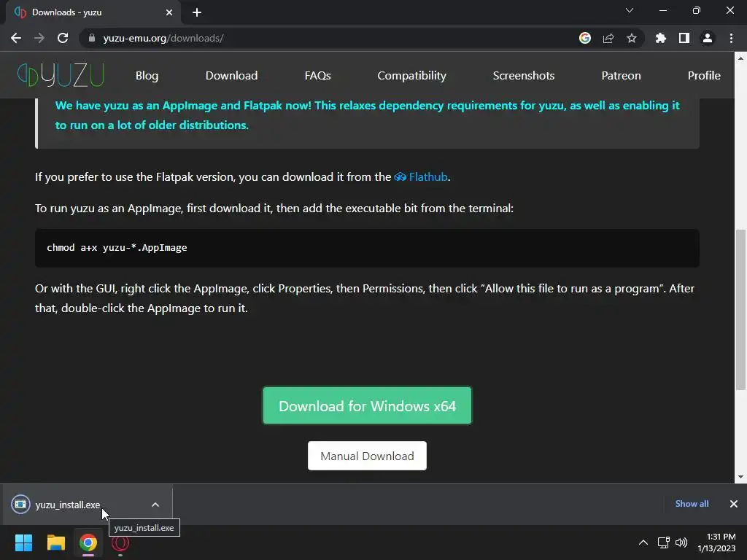Open the Opera browser from taskbar

(120, 542)
